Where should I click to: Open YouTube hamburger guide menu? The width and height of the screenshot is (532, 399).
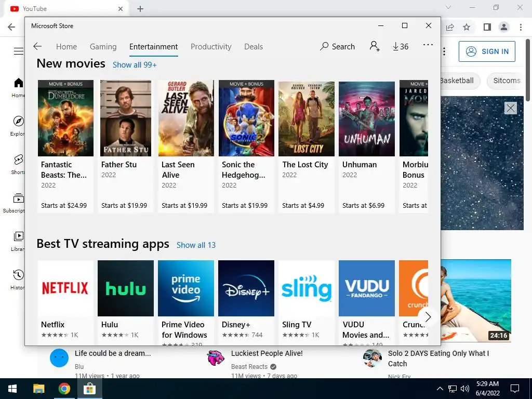pyautogui.click(x=18, y=51)
